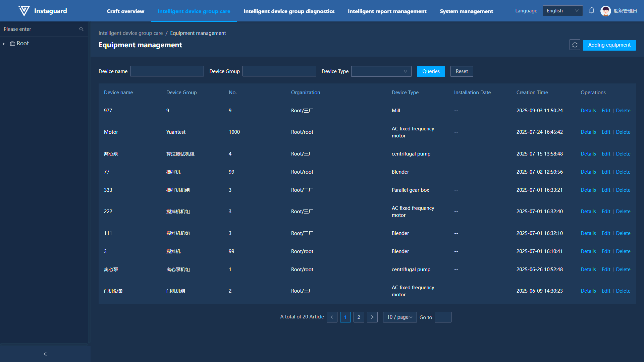Click the sidebar search magnifier icon
Viewport: 644px width, 362px height.
click(81, 29)
